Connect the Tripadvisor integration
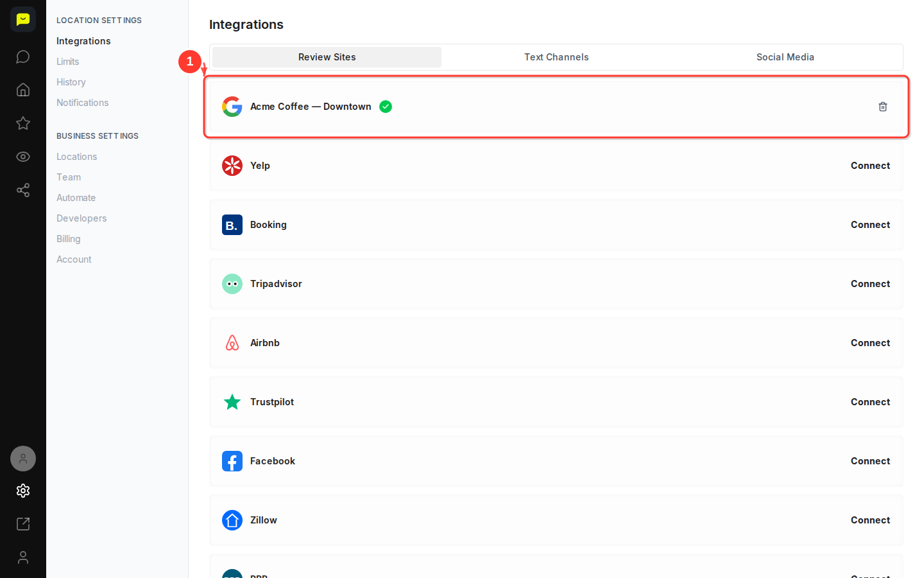 tap(871, 284)
